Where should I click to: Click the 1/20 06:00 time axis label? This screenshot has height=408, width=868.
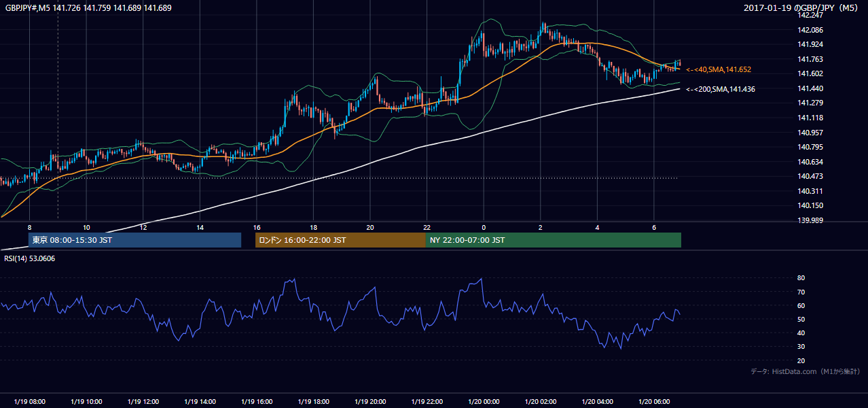tap(653, 402)
